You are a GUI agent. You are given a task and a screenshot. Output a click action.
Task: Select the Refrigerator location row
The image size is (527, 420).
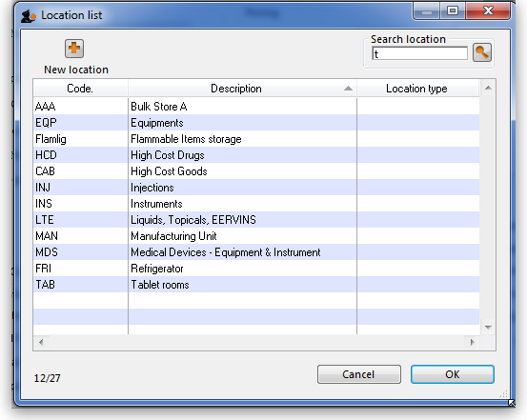[x=256, y=269]
